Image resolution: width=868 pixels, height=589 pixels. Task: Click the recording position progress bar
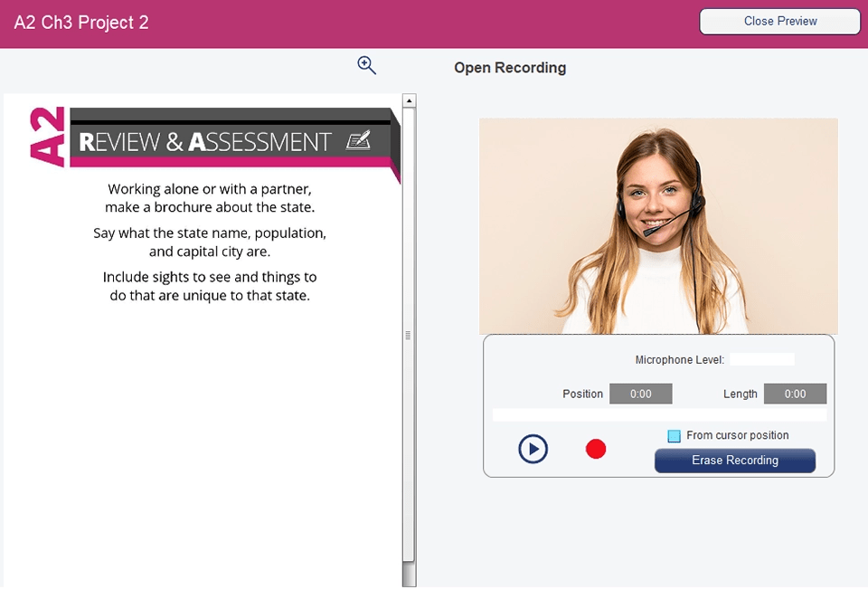[x=659, y=415]
